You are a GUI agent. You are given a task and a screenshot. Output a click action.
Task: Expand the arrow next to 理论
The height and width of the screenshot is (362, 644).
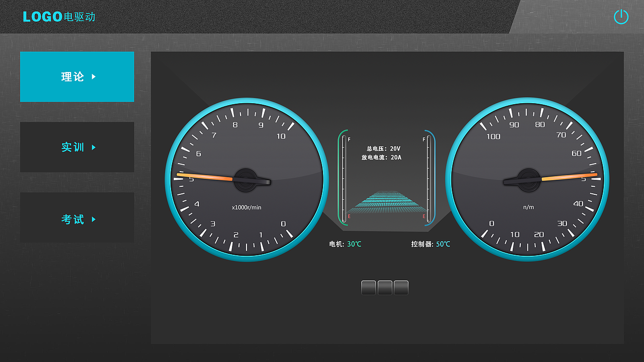click(94, 77)
